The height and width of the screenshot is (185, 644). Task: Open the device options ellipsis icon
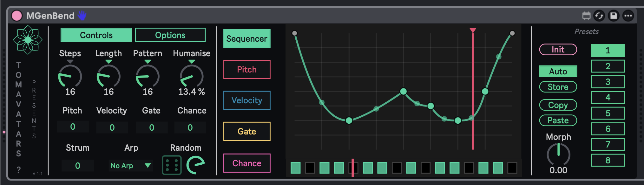coord(628,16)
